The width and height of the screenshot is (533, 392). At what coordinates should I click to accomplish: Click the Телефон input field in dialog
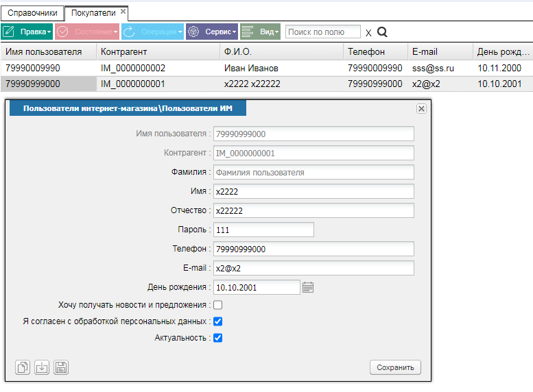point(313,249)
